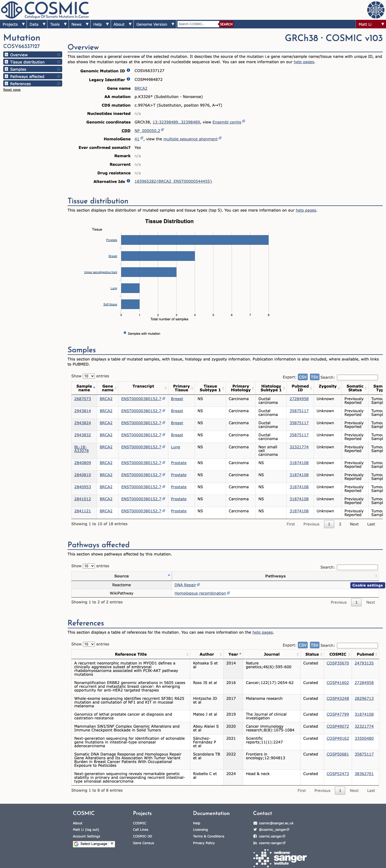Click the drag handle icon on the Samples sidebar item
The image size is (386, 868).
(59, 69)
